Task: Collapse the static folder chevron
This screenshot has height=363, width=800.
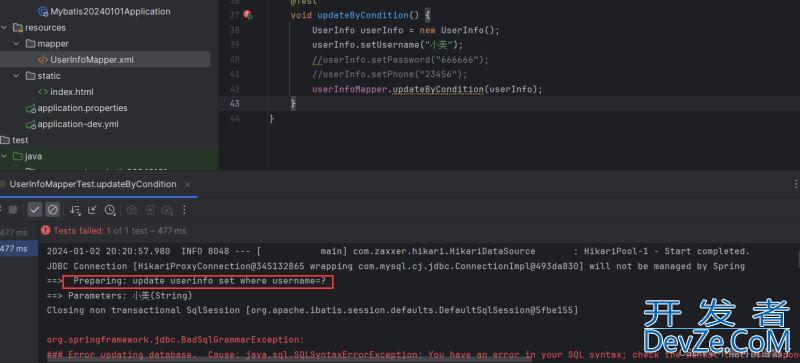Action: tap(17, 76)
